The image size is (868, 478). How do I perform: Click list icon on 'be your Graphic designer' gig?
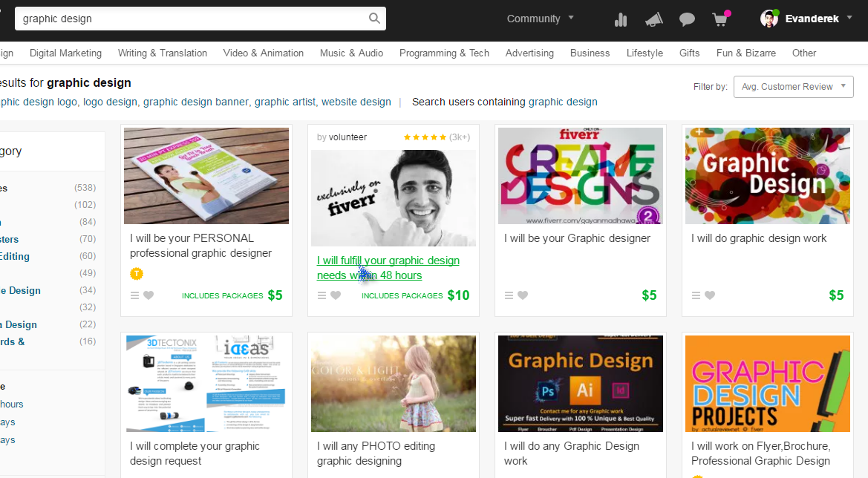click(x=509, y=295)
